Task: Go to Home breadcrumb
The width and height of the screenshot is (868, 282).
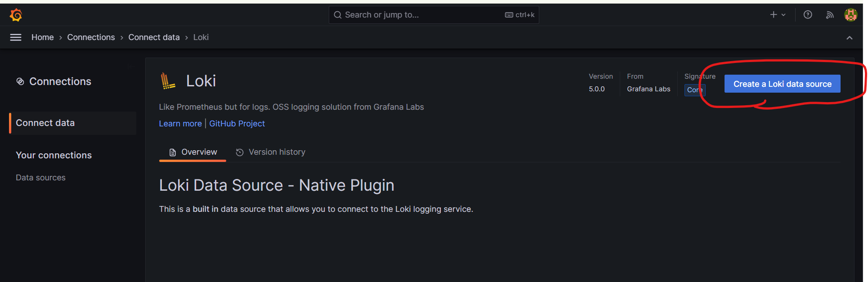Action: (43, 37)
